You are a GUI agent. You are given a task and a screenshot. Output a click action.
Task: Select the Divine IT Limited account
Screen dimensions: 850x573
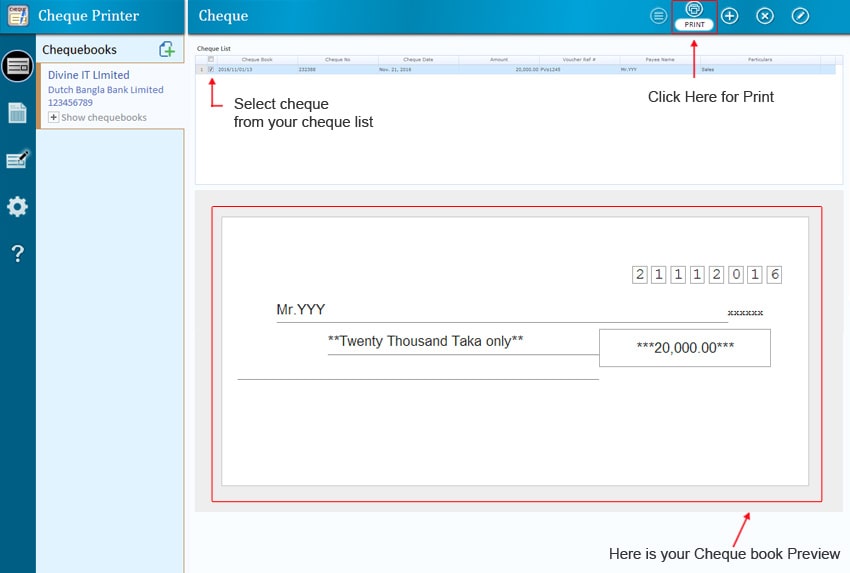point(88,75)
